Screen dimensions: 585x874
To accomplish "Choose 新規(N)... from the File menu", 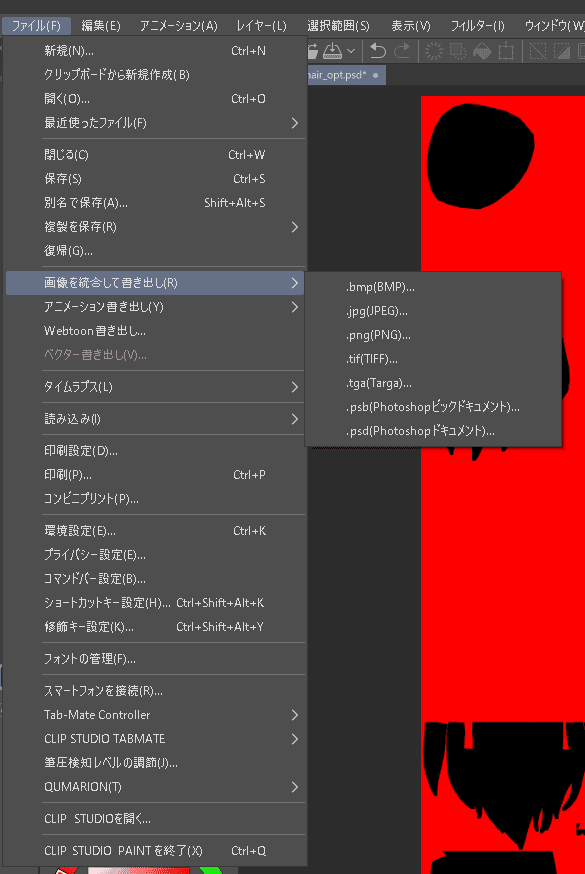I will [x=155, y=51].
